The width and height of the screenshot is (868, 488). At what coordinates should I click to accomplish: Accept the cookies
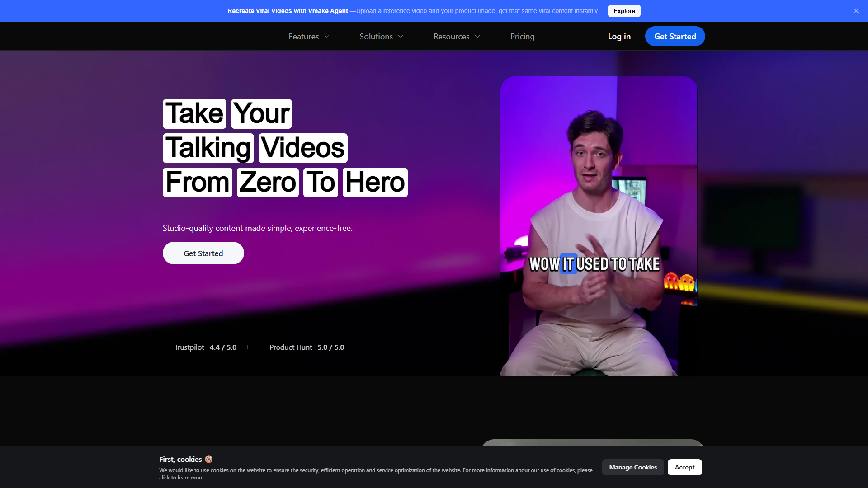pos(684,467)
